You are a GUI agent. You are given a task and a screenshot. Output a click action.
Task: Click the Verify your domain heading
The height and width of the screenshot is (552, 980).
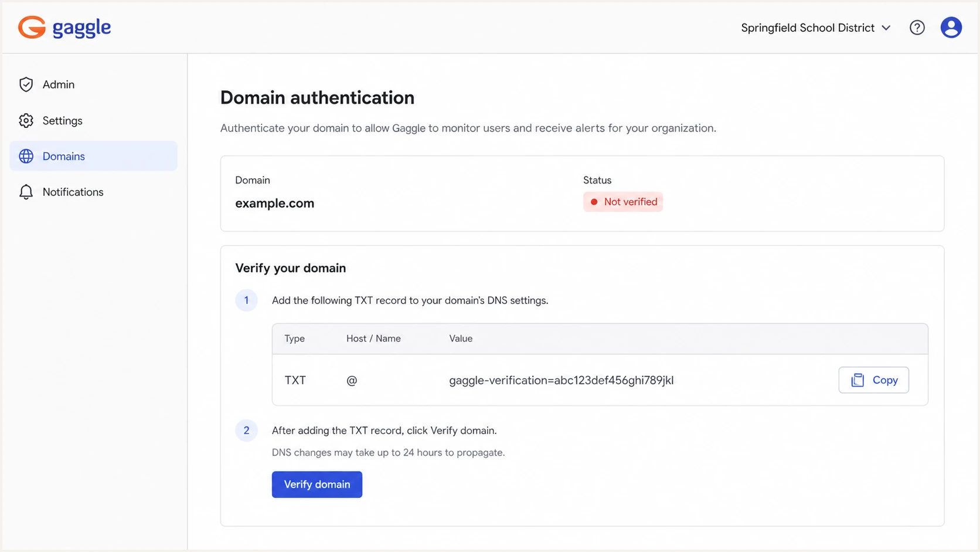[x=290, y=268]
